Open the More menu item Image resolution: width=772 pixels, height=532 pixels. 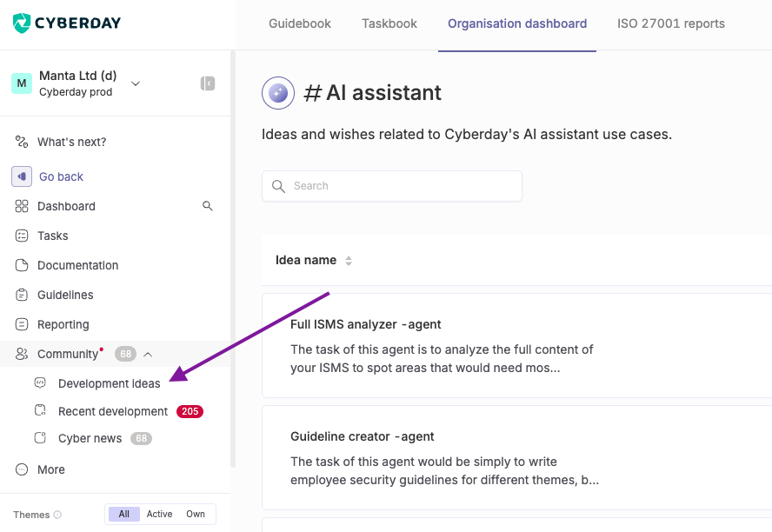[x=50, y=469]
